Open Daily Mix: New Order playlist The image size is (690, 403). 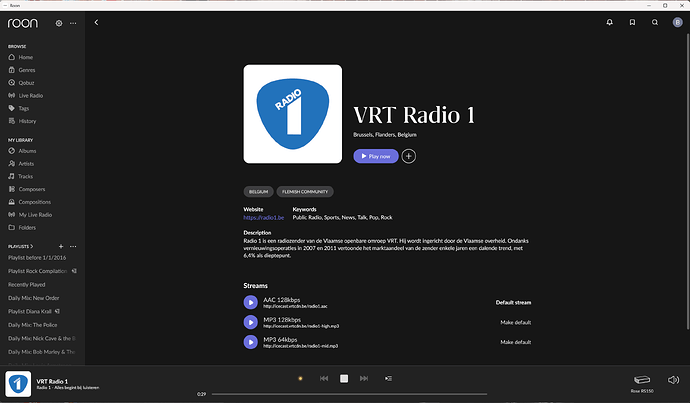33,298
